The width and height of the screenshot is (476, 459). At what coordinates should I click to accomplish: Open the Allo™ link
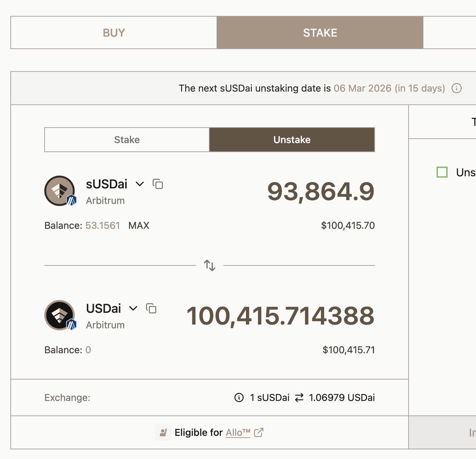pyautogui.click(x=238, y=432)
